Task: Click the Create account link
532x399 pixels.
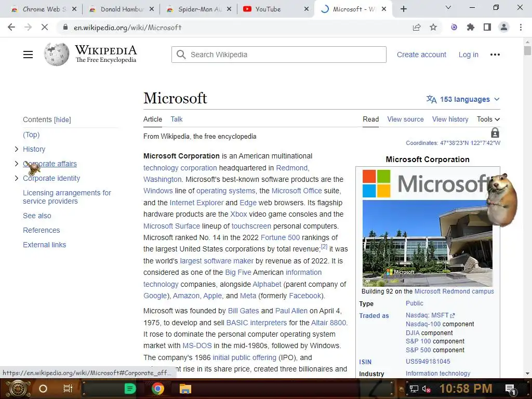Action: coord(421,55)
